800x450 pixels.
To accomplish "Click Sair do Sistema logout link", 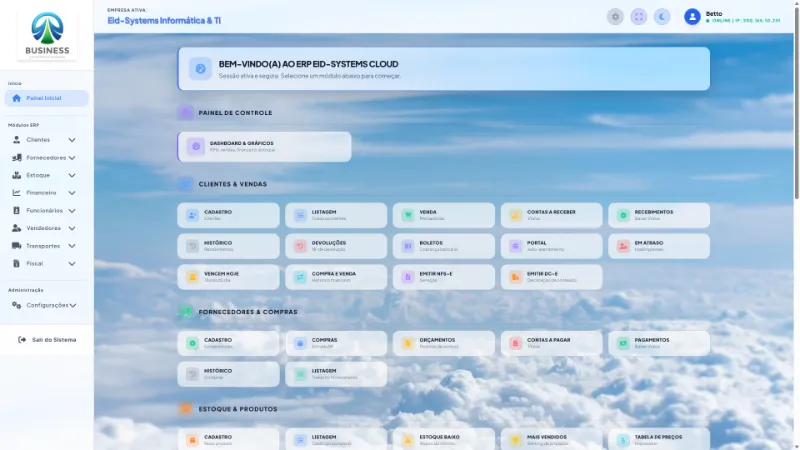I will pos(47,340).
